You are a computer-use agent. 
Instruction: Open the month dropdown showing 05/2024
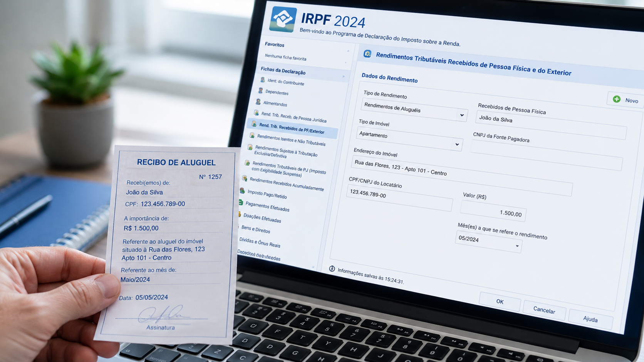coord(517,246)
